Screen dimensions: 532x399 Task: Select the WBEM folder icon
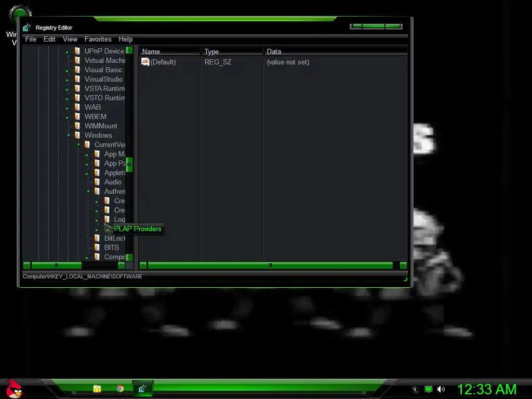[x=77, y=116]
